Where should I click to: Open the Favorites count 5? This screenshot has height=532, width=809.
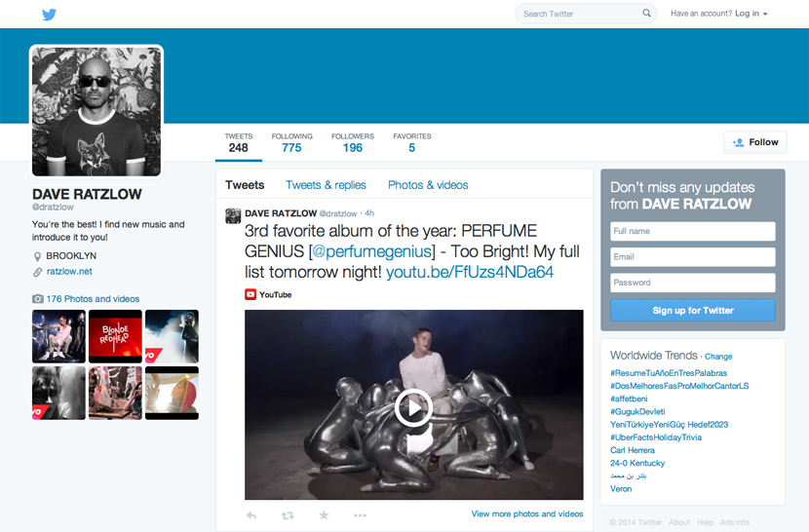click(x=411, y=143)
